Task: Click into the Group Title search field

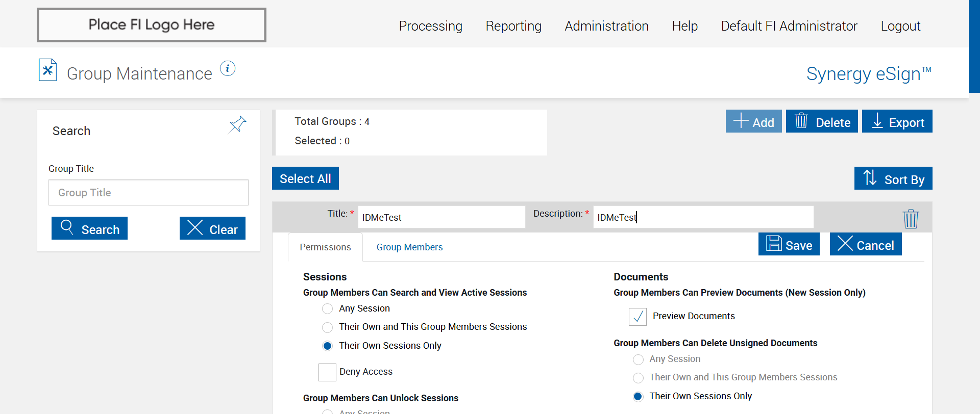Action: coord(149,193)
